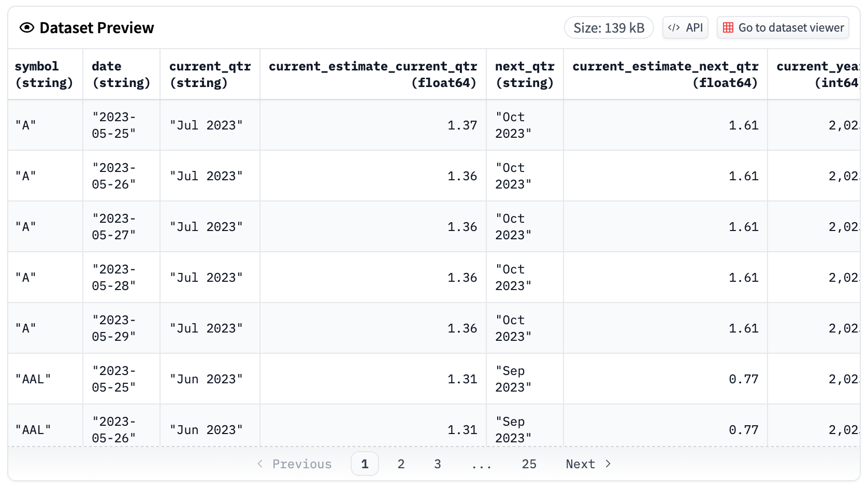Navigate to page 2 of the dataset

401,464
